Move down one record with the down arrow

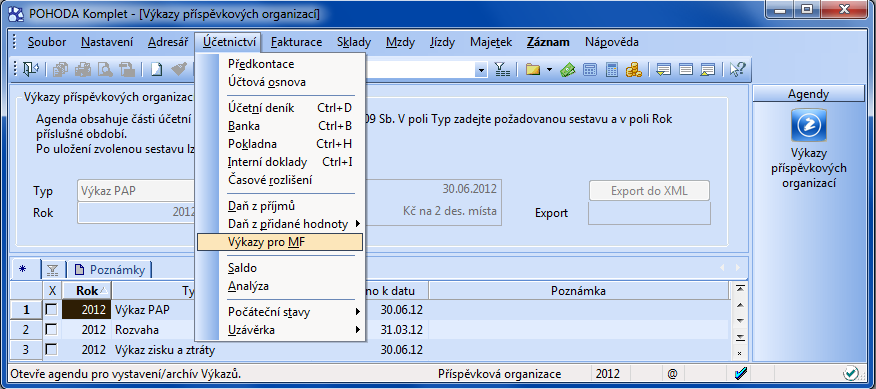pyautogui.click(x=740, y=321)
